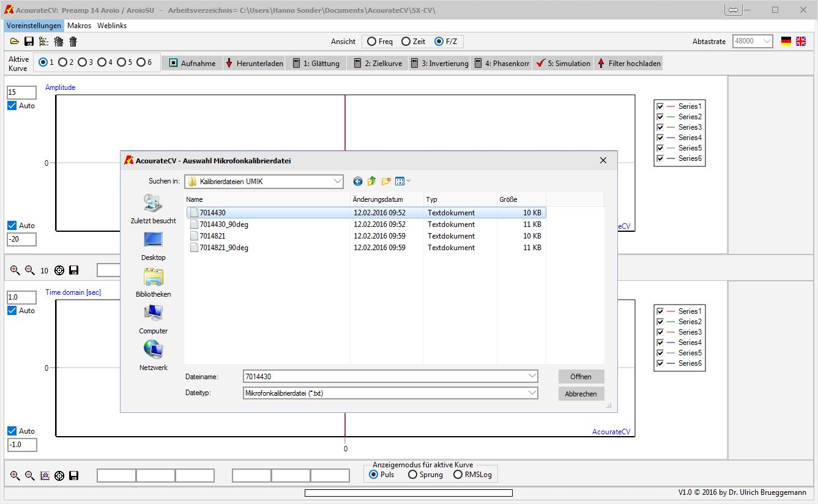Open the Abtastrate sample rate dropdown
This screenshot has height=504, width=818.
(x=767, y=42)
